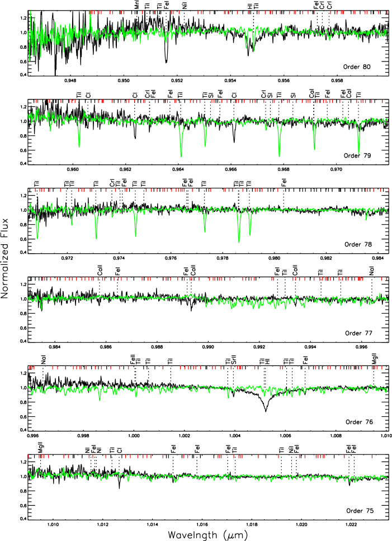
Task: Click the 0.966 wavelength tick label
Action: pos(231,169)
